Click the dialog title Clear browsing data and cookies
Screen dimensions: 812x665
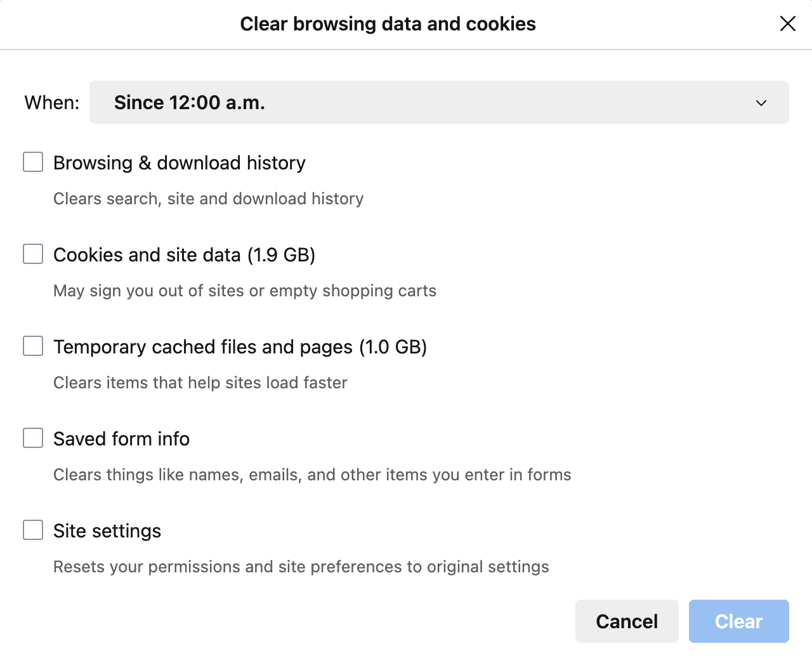coord(388,23)
